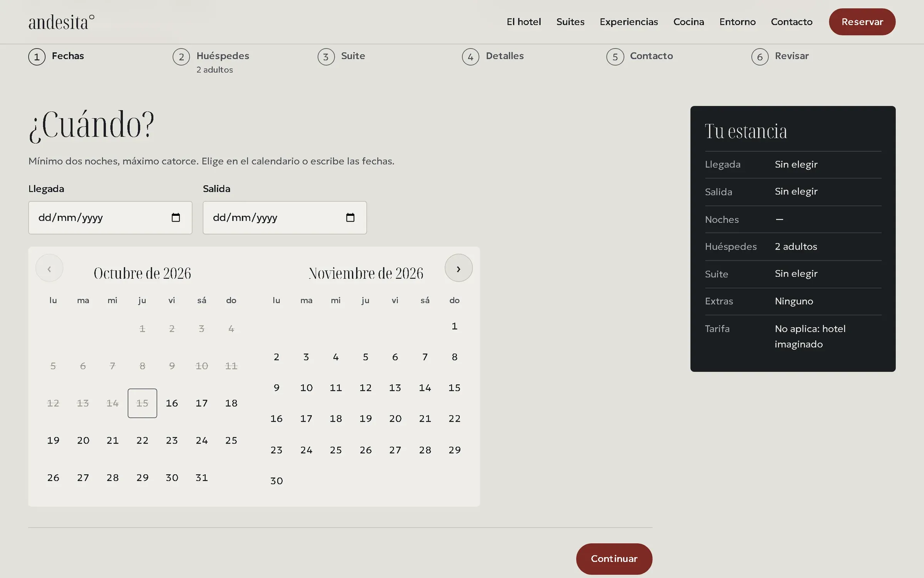
Task: Click 'No aplica: hotel imaginado' tariff text
Action: tap(810, 336)
